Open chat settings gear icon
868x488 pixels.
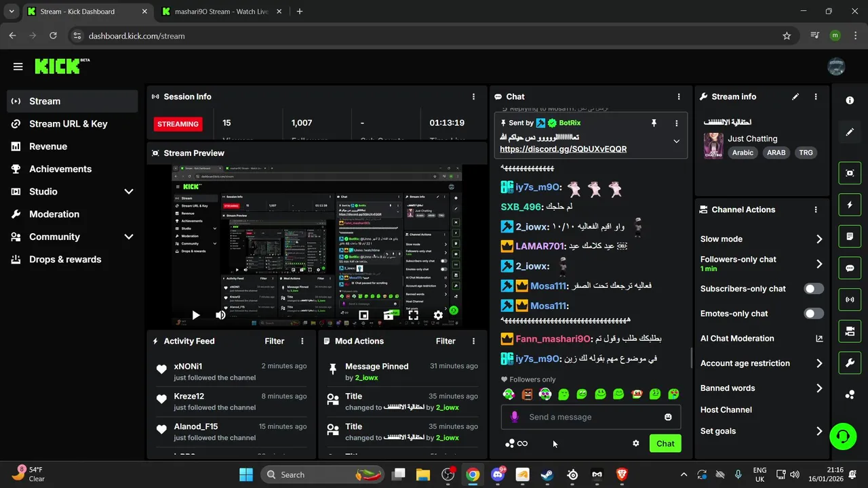(x=636, y=443)
